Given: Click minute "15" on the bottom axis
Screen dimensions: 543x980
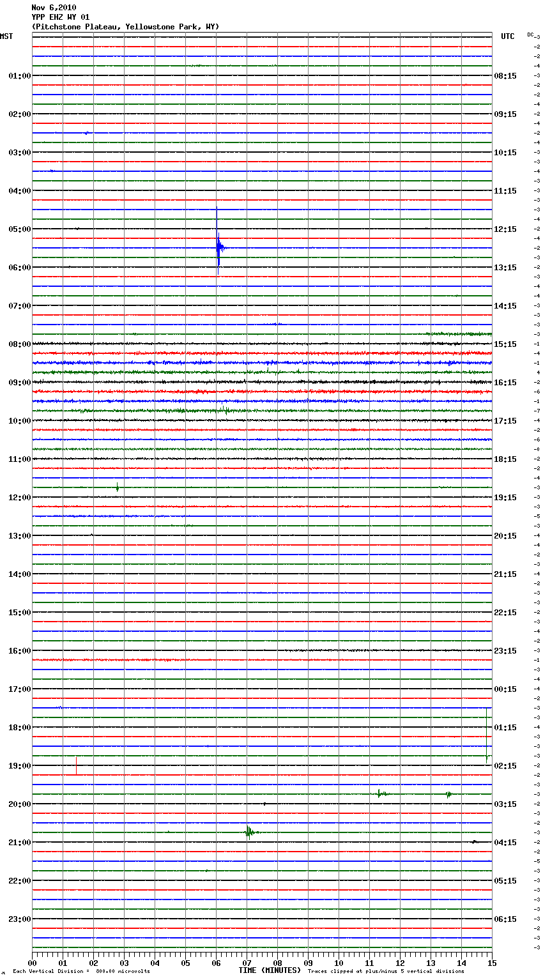Looking at the screenshot, I should pyautogui.click(x=492, y=963).
